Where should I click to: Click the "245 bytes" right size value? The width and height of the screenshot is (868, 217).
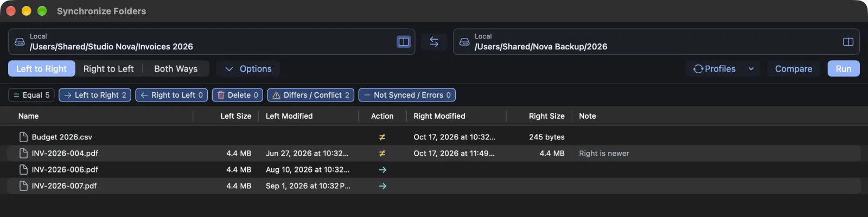coord(547,137)
